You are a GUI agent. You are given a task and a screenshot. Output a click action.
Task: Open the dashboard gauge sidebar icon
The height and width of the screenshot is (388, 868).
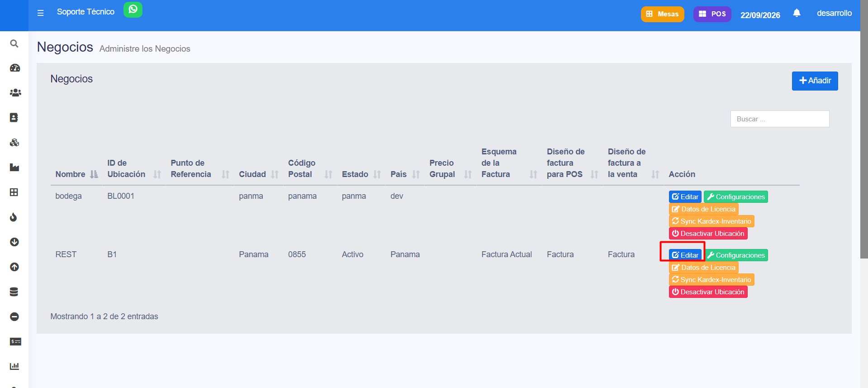(x=14, y=68)
